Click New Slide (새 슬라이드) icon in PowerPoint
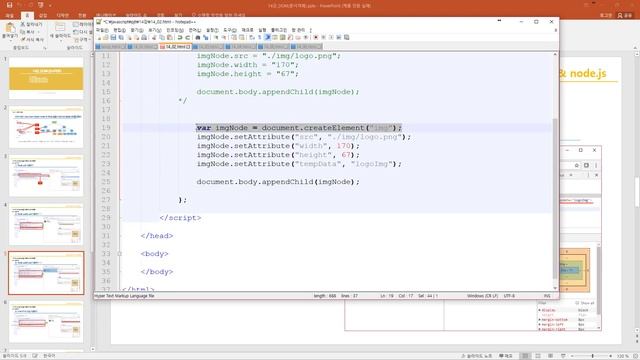The image size is (640, 360). pyautogui.click(x=60, y=28)
